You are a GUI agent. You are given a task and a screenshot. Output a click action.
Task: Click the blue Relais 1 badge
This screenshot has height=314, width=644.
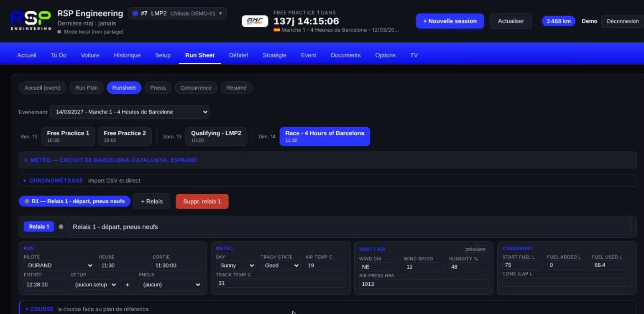point(39,226)
